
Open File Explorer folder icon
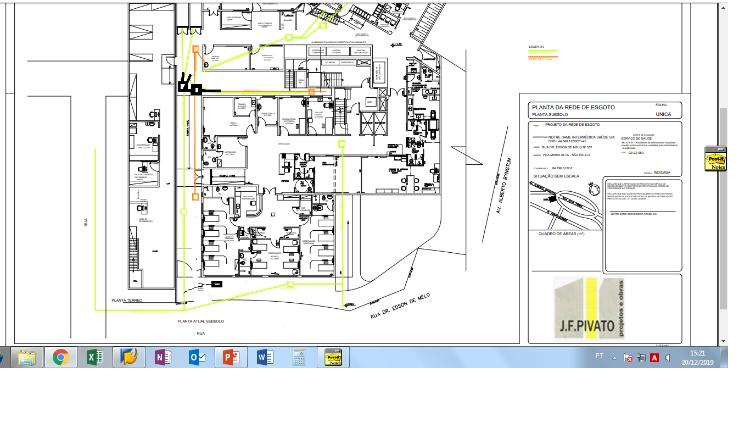coord(27,357)
